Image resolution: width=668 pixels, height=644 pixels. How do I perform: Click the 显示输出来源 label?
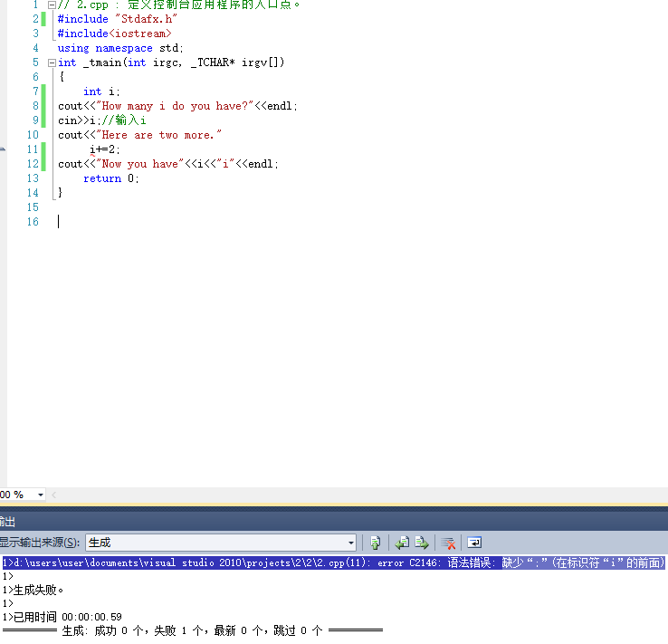[40, 543]
